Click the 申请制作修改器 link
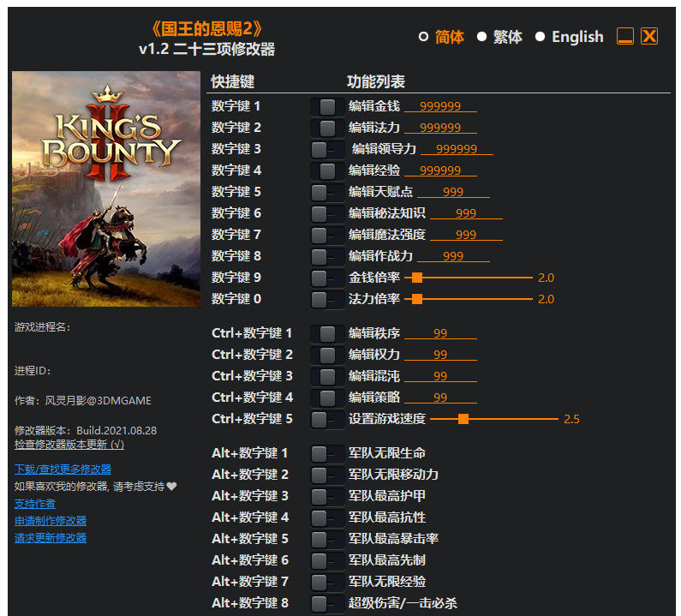Screen dimensions: 681x616 51,521
